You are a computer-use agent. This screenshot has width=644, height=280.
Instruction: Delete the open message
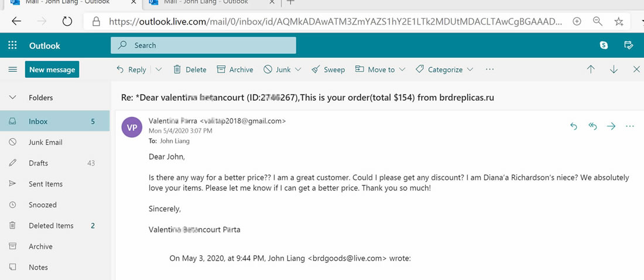pyautogui.click(x=190, y=70)
